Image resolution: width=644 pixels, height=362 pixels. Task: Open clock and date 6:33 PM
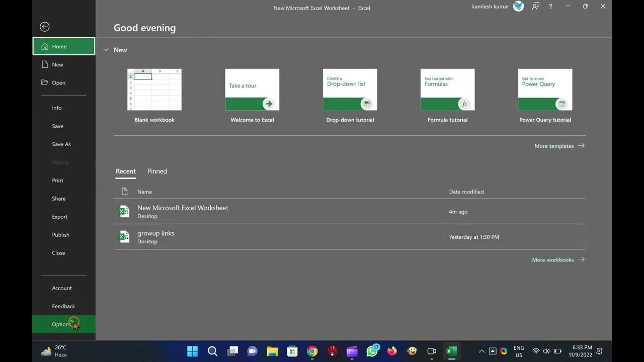pos(582,351)
